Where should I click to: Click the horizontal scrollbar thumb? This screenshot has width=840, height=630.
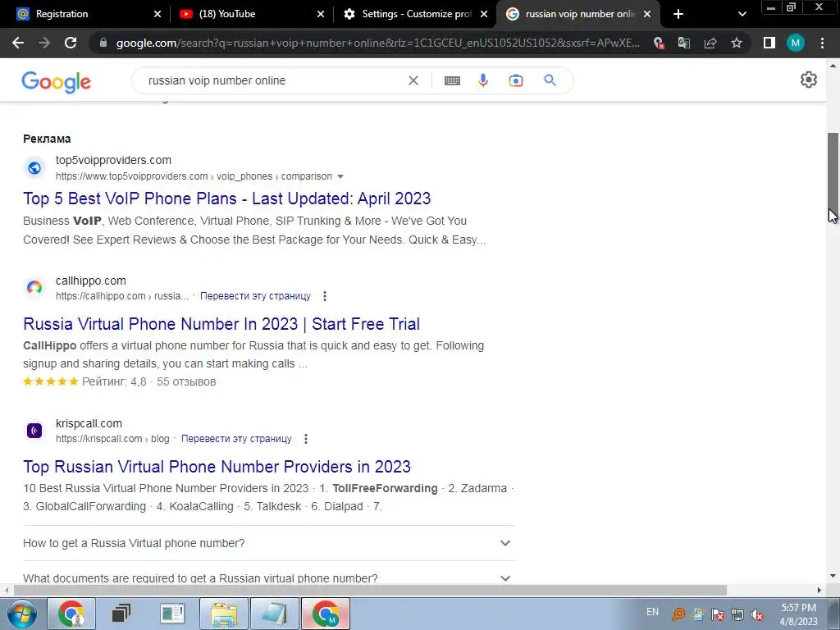(370, 590)
